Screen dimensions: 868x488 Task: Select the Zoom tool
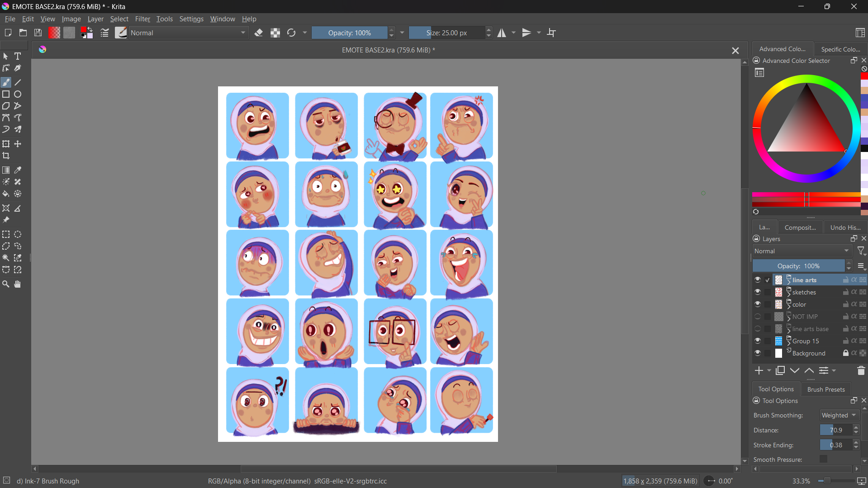click(6, 284)
